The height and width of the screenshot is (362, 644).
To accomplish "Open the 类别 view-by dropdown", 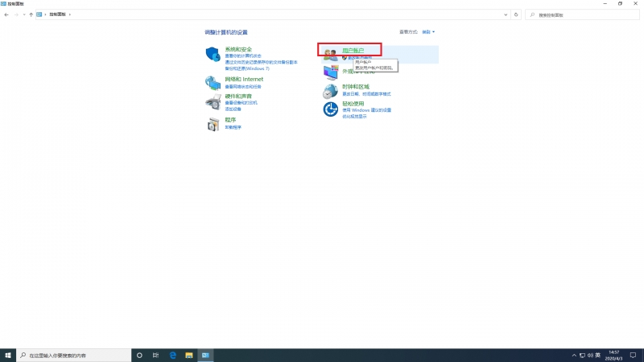I will (x=428, y=32).
